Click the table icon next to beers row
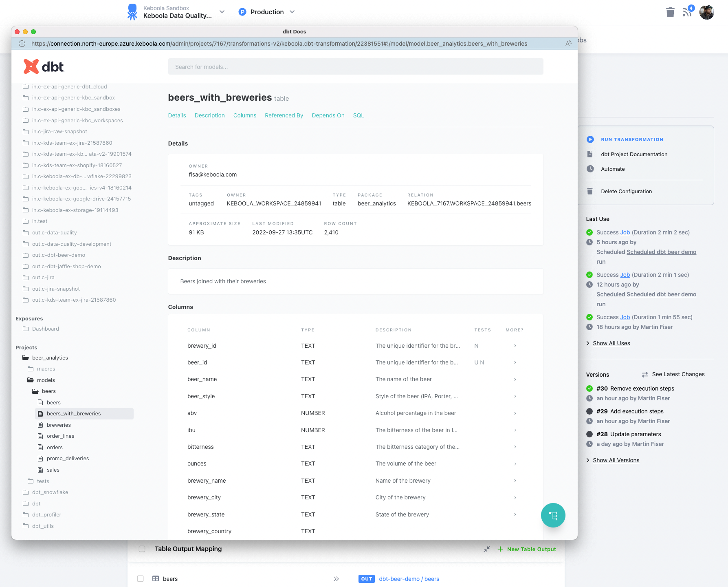This screenshot has width=728, height=587. (x=156, y=578)
